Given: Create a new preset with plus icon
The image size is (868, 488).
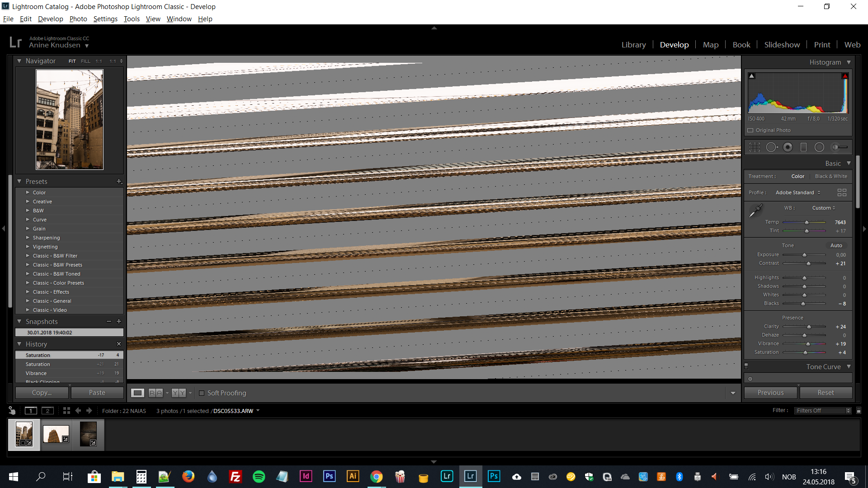Looking at the screenshot, I should click(x=119, y=181).
